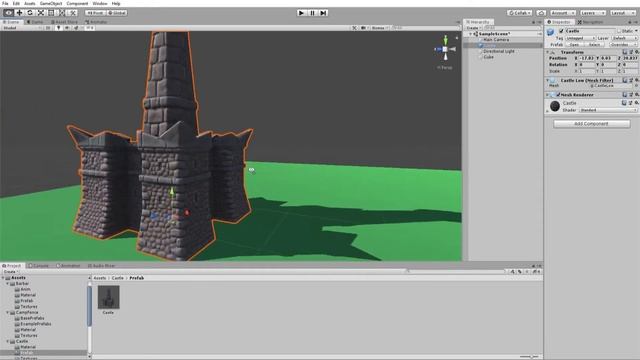Toggle Pivot/Center handle position
The height and width of the screenshot is (360, 640).
point(95,13)
